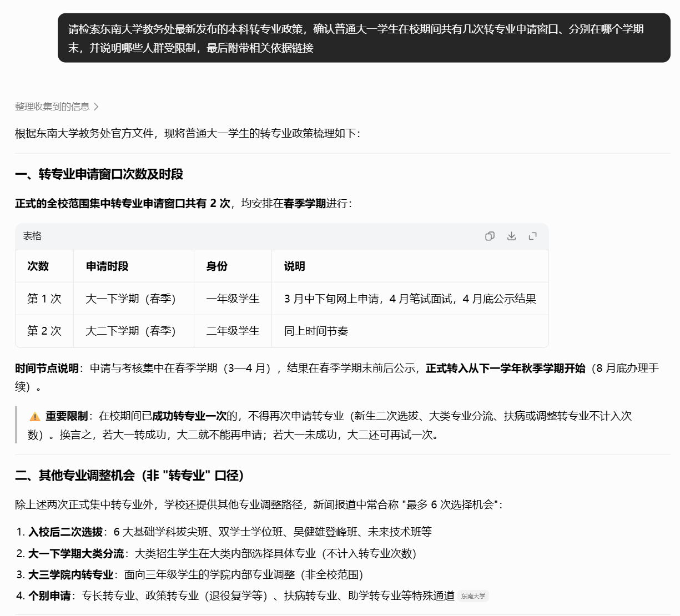Click the warning icon before 重要限制
The image size is (680, 616).
click(x=35, y=416)
